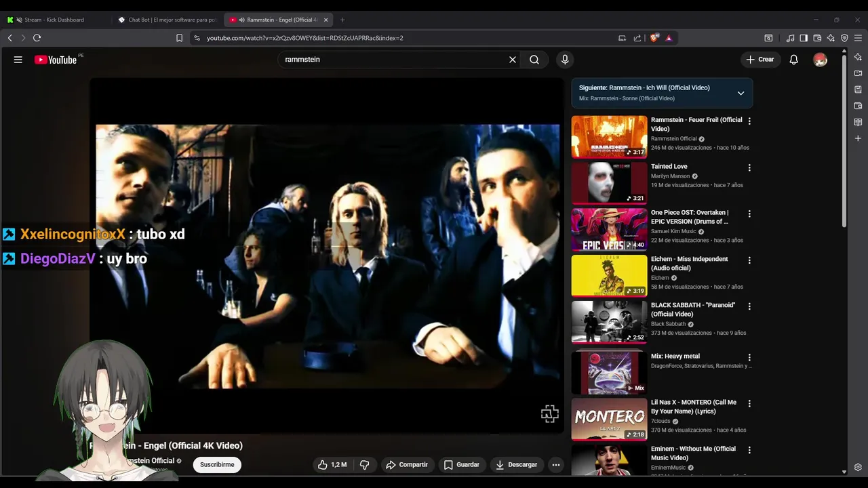Image resolution: width=868 pixels, height=488 pixels.
Task: Open Brave Shields lion icon
Action: tap(654, 38)
